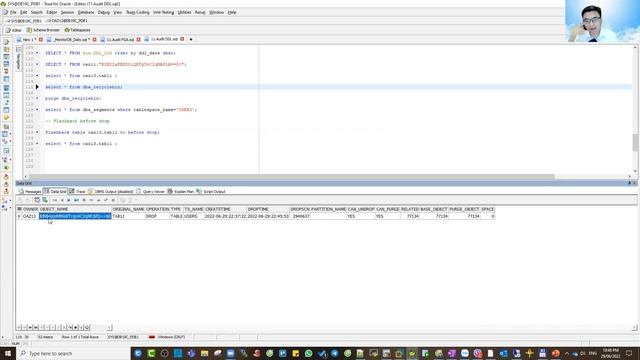
Task: Click the TS_NAME column header
Action: click(x=193, y=209)
